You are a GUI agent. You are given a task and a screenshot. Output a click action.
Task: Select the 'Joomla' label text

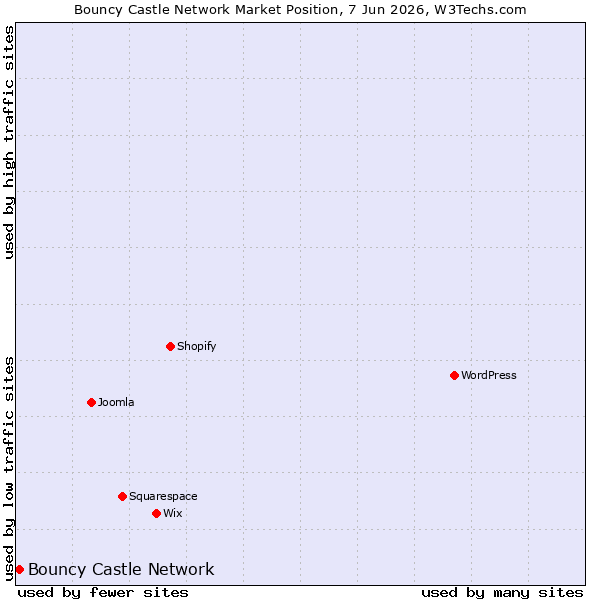(x=116, y=402)
